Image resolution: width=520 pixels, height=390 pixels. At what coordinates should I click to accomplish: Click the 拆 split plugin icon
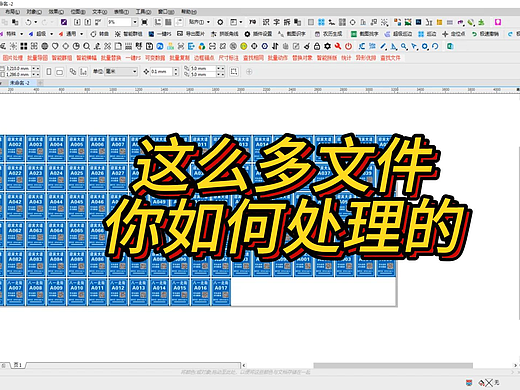point(287,22)
